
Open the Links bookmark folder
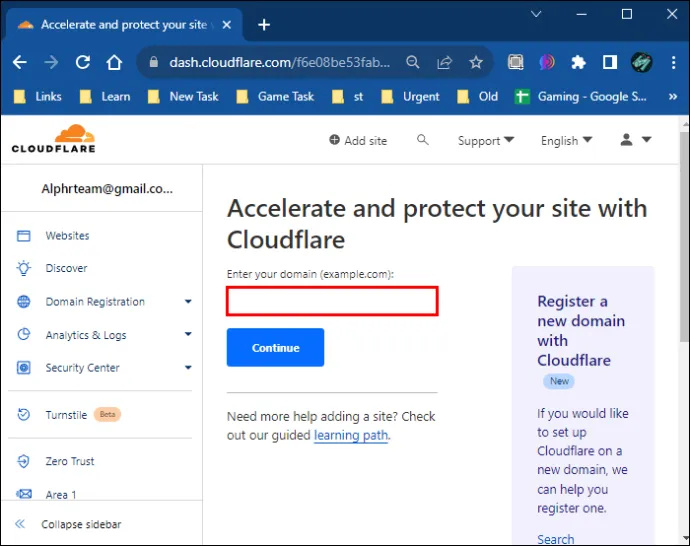(38, 96)
